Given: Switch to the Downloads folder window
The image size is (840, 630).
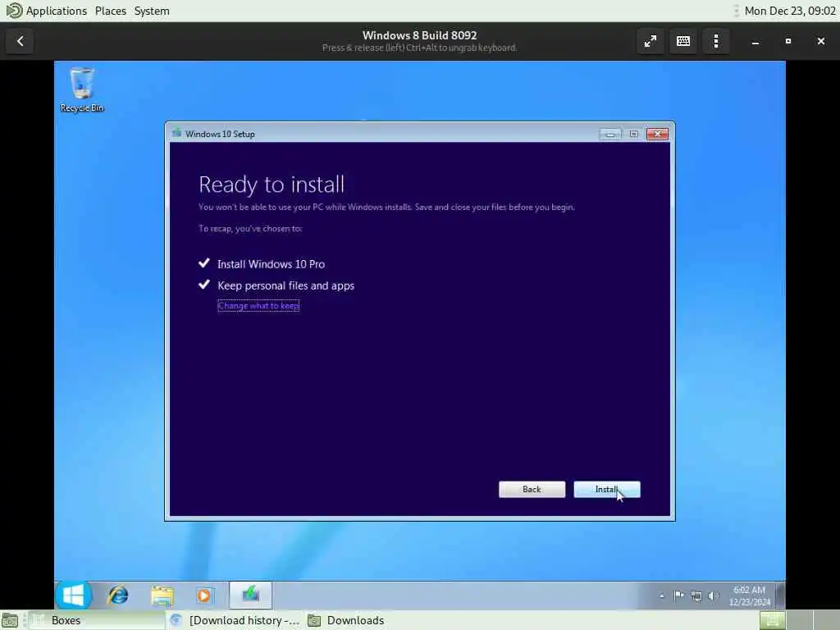Looking at the screenshot, I should coord(347,620).
